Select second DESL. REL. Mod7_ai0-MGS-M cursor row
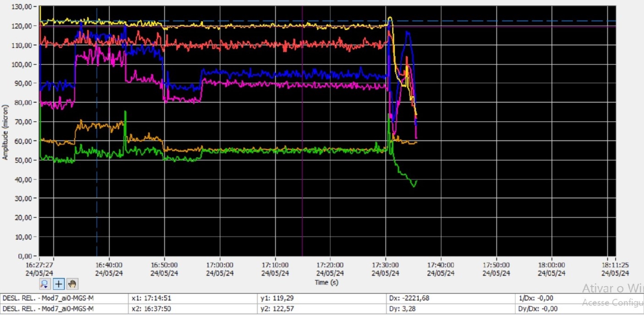 point(64,309)
